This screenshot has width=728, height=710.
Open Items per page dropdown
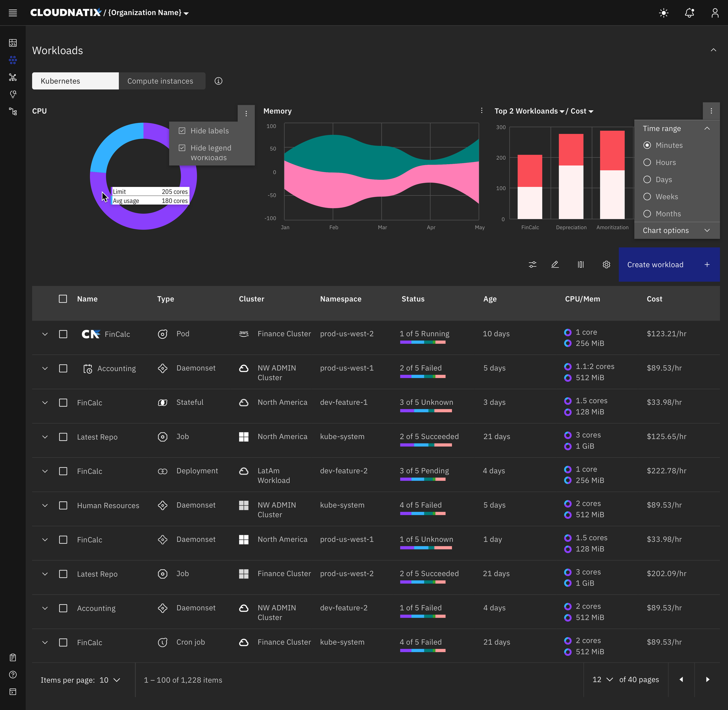[x=110, y=680]
